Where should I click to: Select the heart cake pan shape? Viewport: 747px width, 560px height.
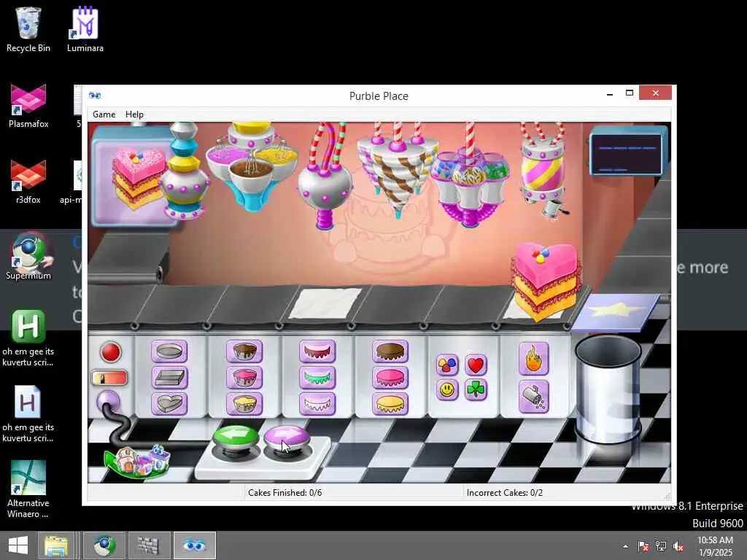point(169,403)
